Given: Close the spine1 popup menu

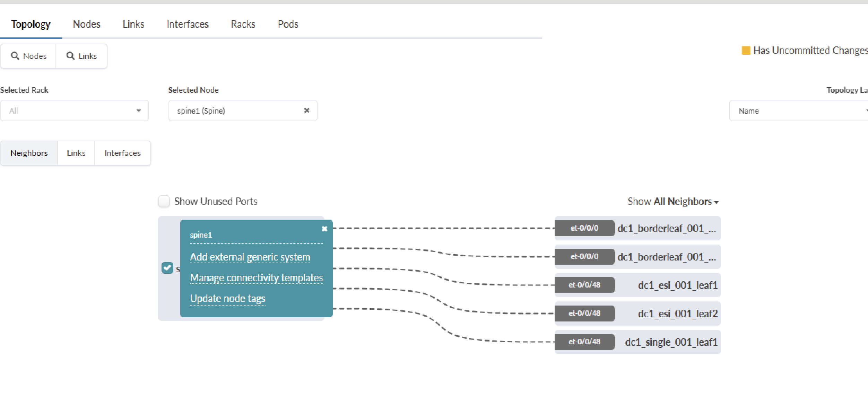Looking at the screenshot, I should pyautogui.click(x=324, y=229).
